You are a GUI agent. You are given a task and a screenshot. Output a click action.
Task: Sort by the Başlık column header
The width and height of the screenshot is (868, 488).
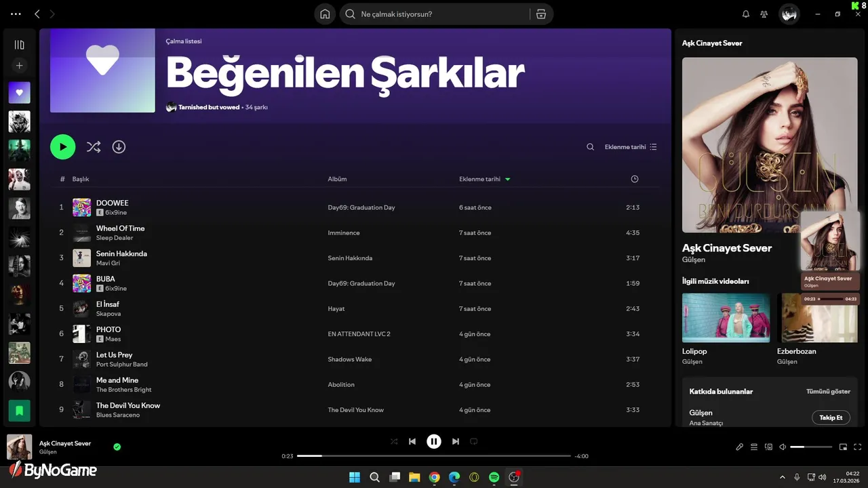[x=81, y=179]
